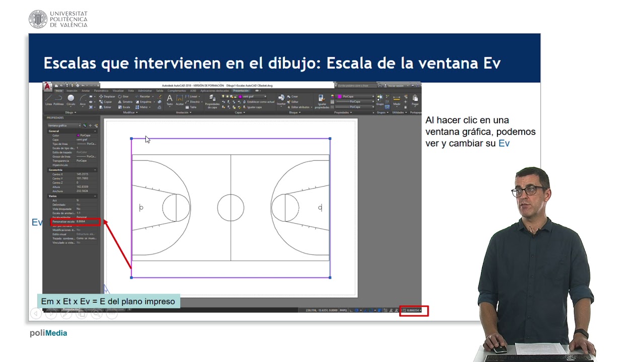
Task: Open the Administrar ribbon tab
Action: 145,91
